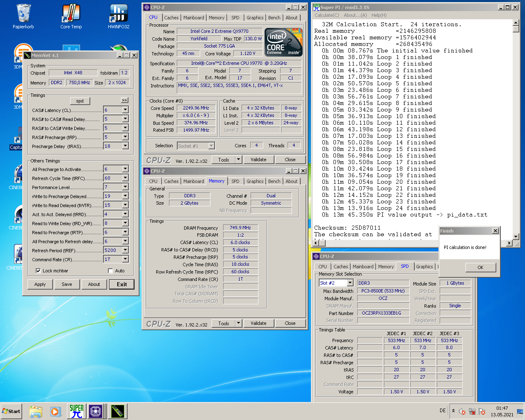Switch to CPU-Z taskbar icon
Screen dimensions: 525x420
[96, 411]
